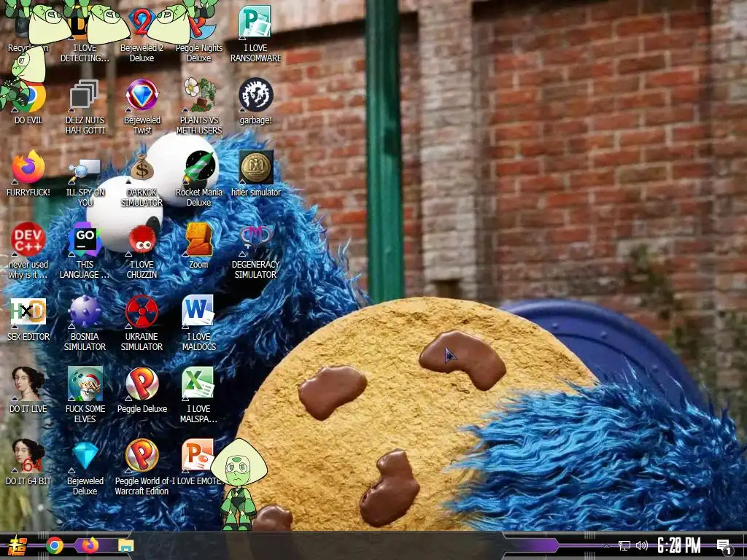Image resolution: width=747 pixels, height=560 pixels.
Task: Open the PowerPoint shortcut in the bottom row
Action: [x=198, y=455]
